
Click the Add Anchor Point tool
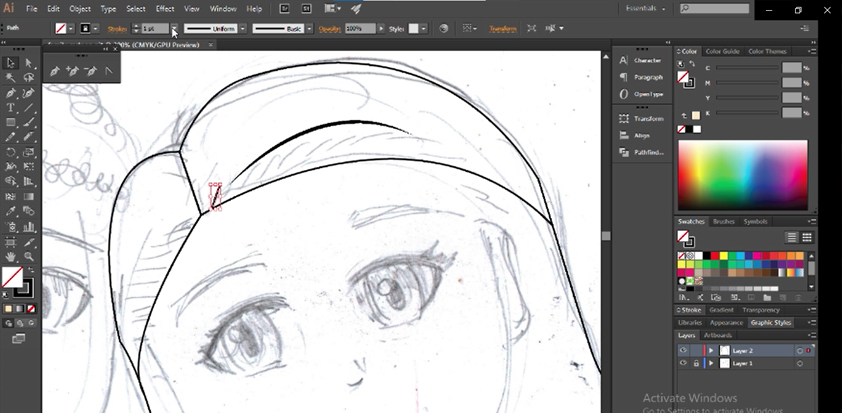click(x=72, y=71)
